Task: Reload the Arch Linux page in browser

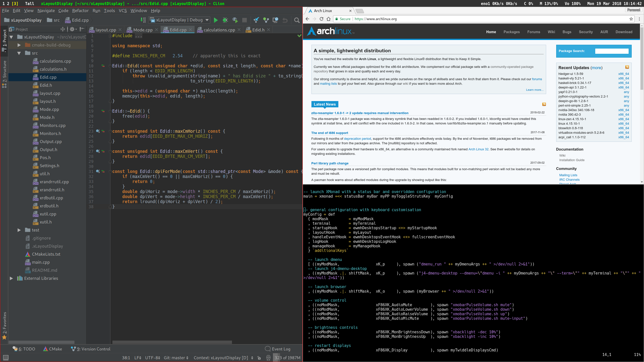Action: coord(321,19)
